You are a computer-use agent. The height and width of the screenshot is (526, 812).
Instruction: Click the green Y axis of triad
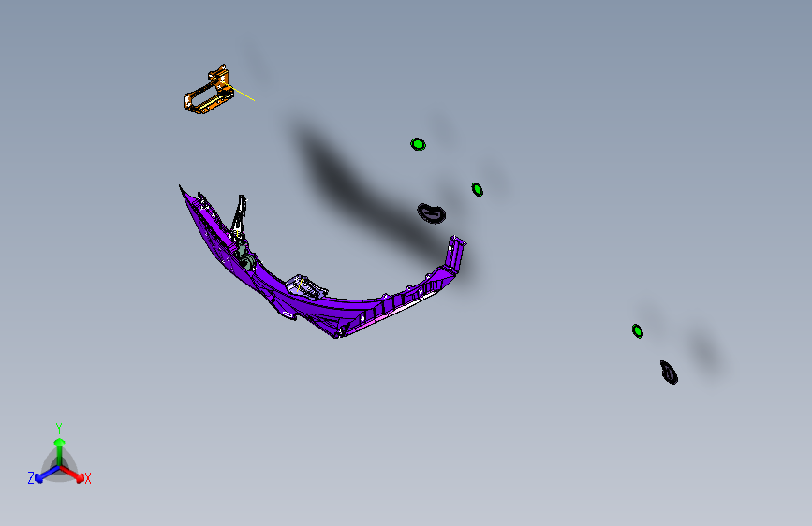[x=60, y=452]
